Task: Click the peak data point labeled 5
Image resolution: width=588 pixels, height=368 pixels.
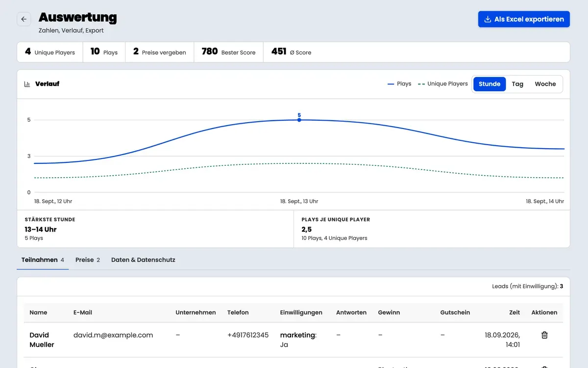Action: pos(299,120)
